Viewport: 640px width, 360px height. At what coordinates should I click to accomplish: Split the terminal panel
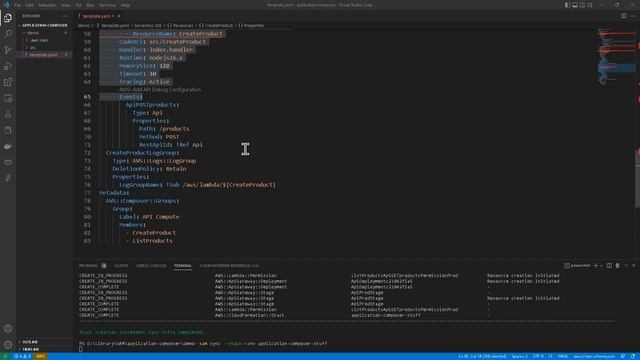click(x=609, y=266)
